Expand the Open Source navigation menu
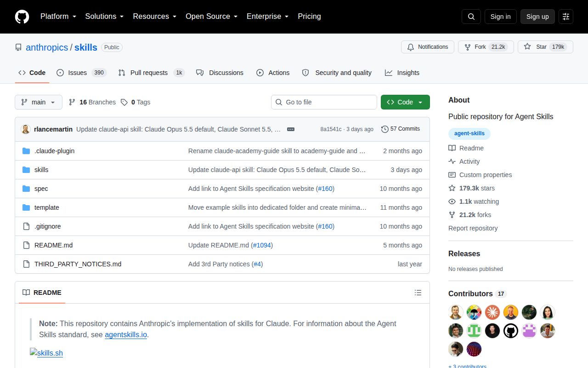The height and width of the screenshot is (368, 588). [212, 17]
